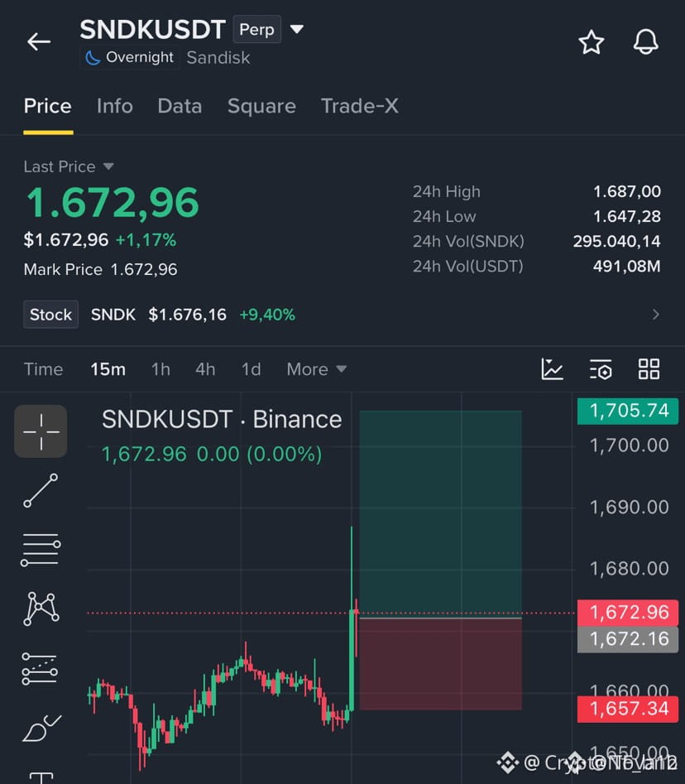Click the +1,17% price change
Viewport: 685px width, 784px height.
point(146,241)
